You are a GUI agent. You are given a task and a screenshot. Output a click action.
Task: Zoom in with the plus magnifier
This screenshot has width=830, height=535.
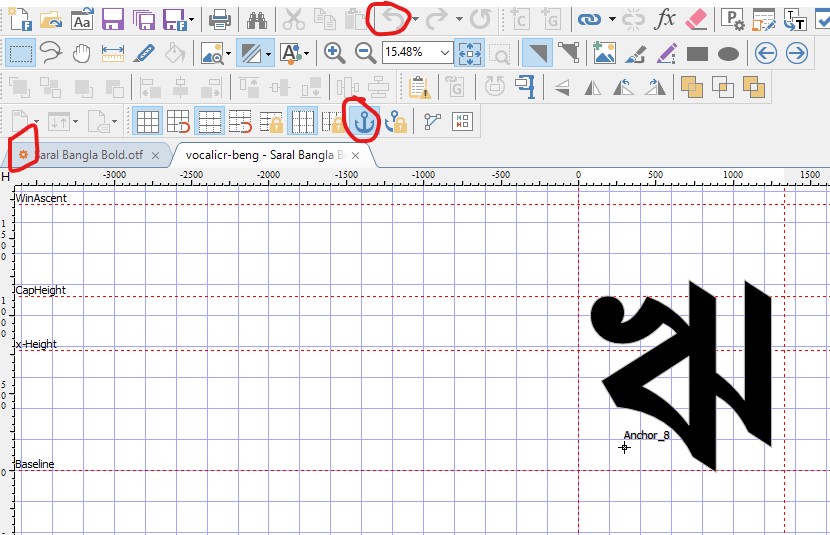coord(334,53)
